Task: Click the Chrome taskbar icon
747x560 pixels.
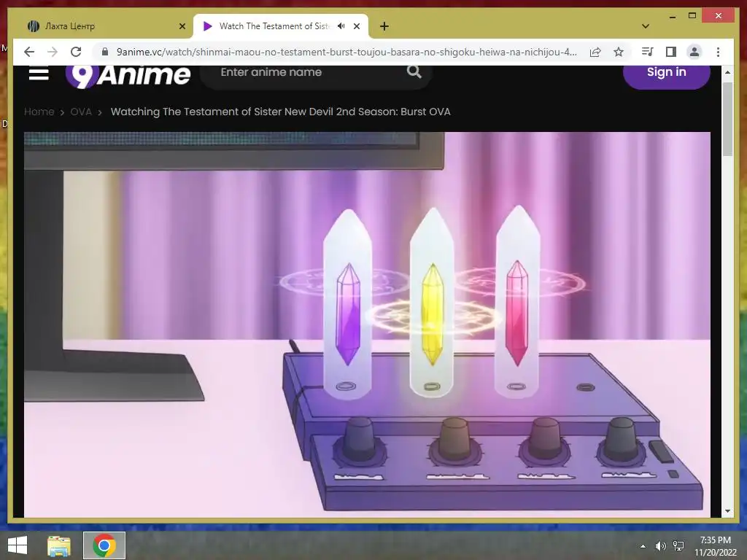Action: (x=104, y=545)
